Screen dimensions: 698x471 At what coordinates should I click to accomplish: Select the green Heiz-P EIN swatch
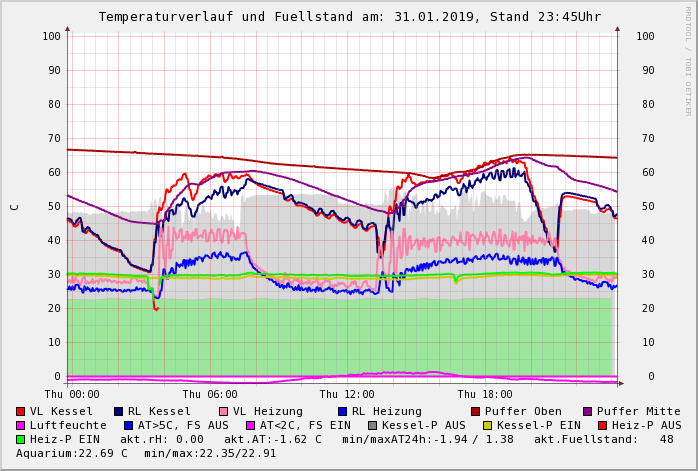point(21,439)
